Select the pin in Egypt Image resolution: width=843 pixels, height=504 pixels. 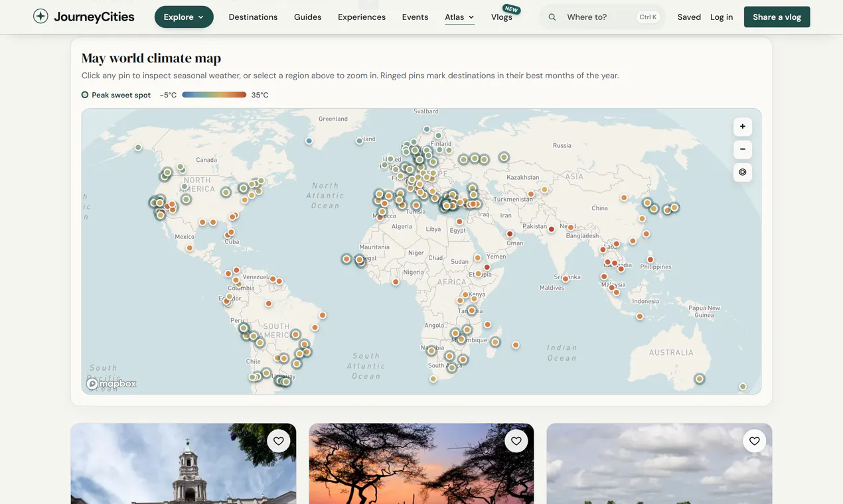point(459,221)
